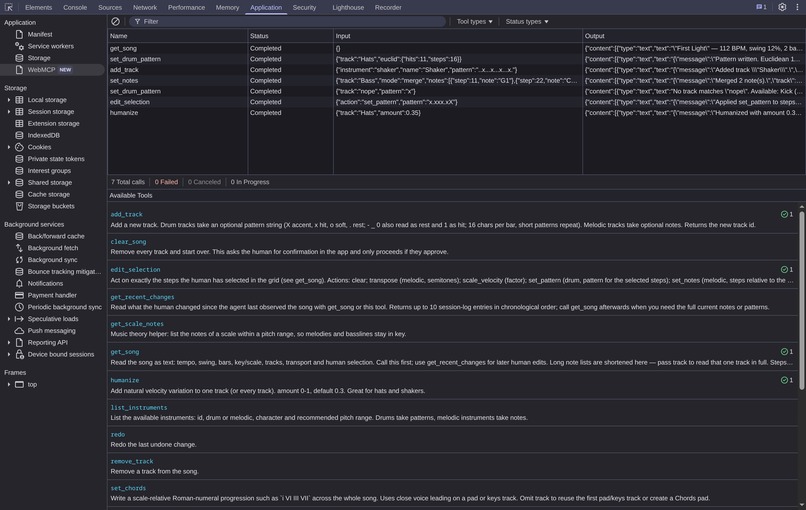Click the Service workers gear icon
Screen dimensions: 806x510
[x=19, y=46]
